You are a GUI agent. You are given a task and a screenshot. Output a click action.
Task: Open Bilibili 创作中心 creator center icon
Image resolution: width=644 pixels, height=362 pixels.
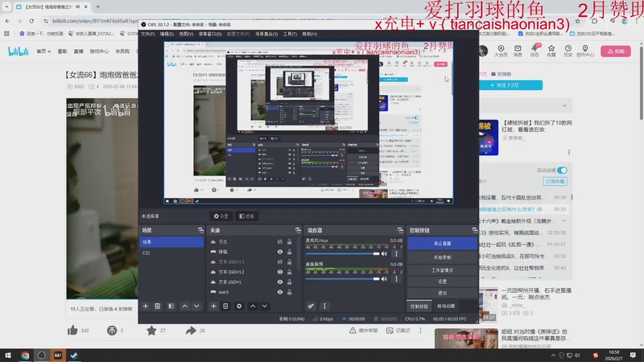click(585, 51)
